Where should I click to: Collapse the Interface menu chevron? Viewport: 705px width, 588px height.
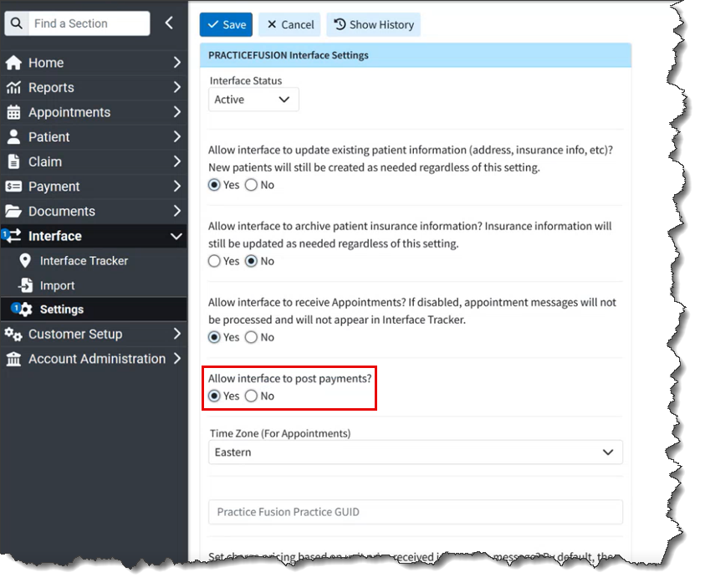pyautogui.click(x=176, y=236)
